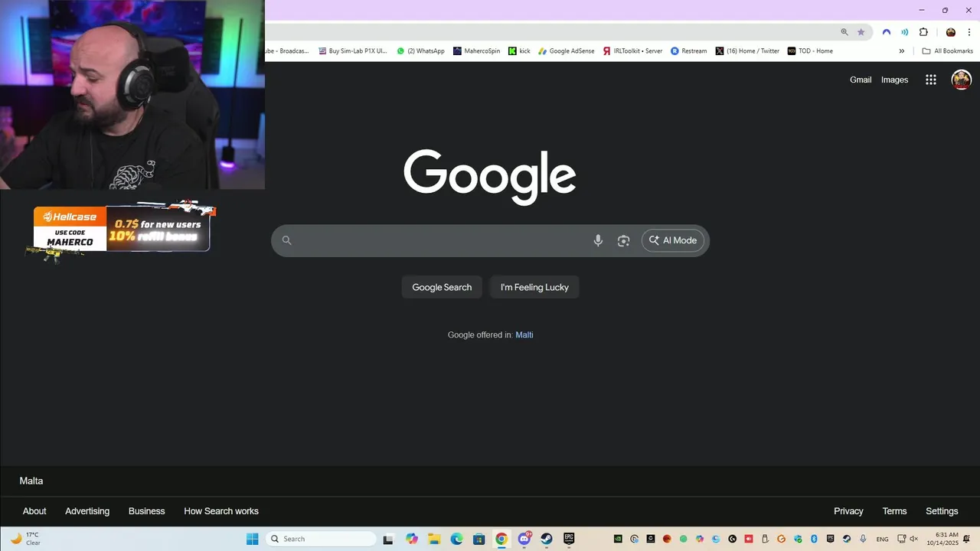
Task: Open Microsoft Edge from the taskbar
Action: point(457,539)
